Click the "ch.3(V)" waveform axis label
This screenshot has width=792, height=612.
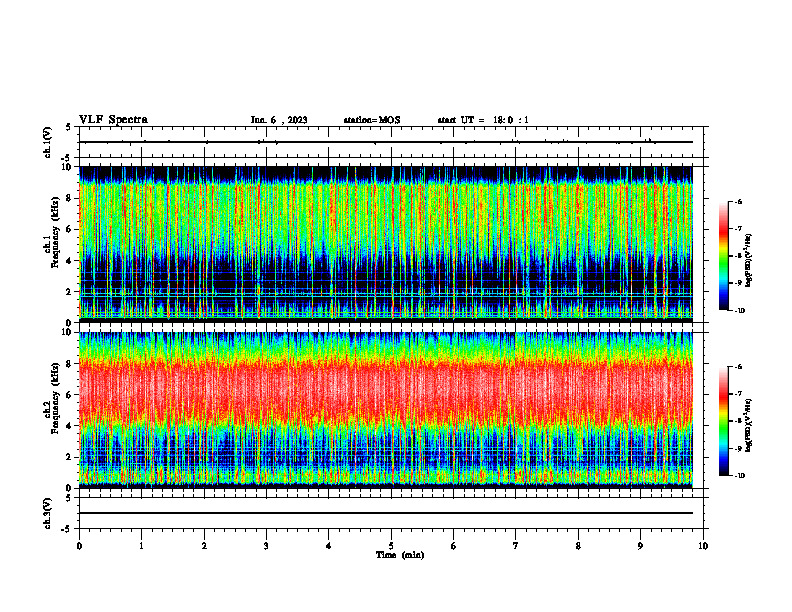coord(48,513)
